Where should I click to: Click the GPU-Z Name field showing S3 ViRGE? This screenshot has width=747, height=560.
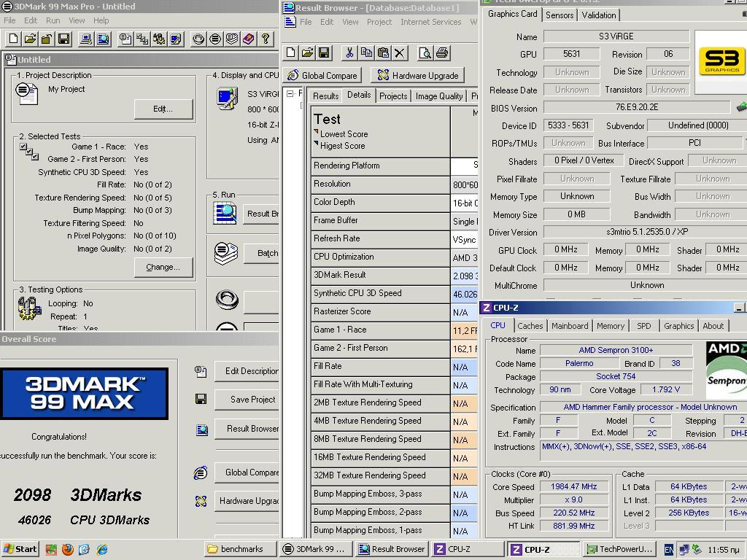(x=616, y=36)
